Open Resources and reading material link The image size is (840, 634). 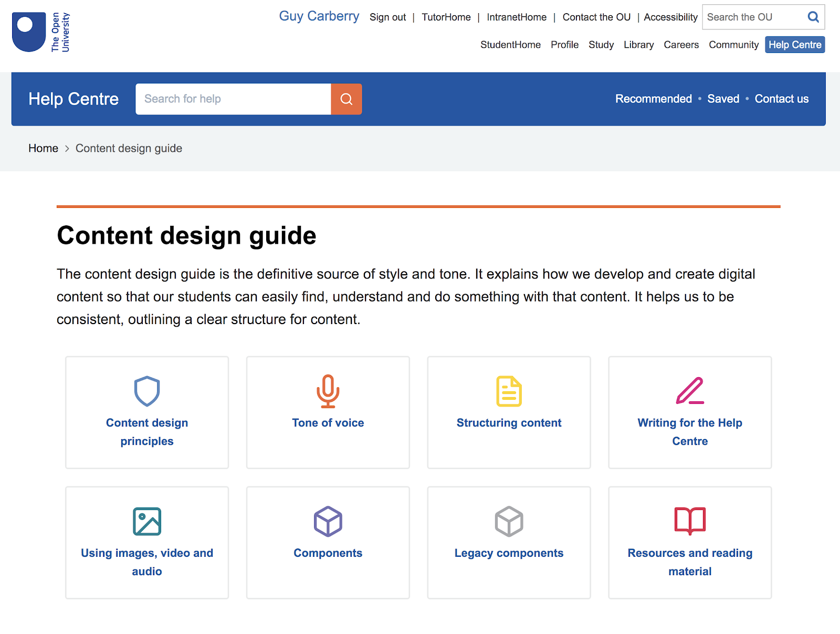pyautogui.click(x=690, y=562)
